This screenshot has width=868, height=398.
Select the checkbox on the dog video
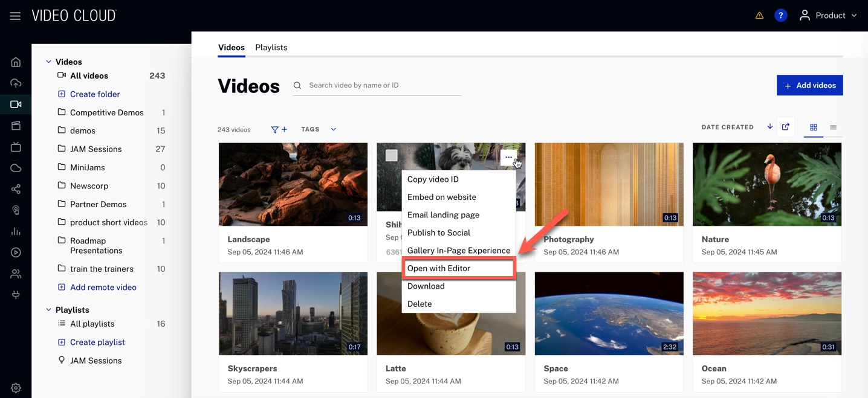pyautogui.click(x=392, y=155)
